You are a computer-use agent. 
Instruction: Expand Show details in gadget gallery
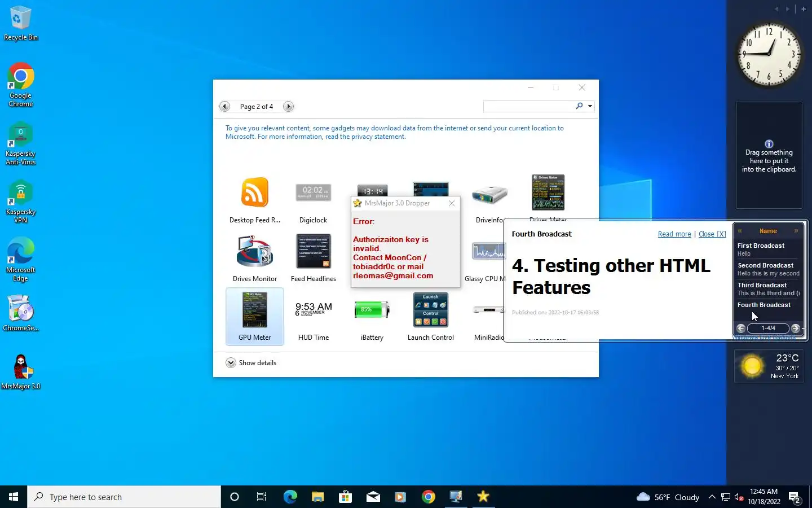pyautogui.click(x=251, y=363)
